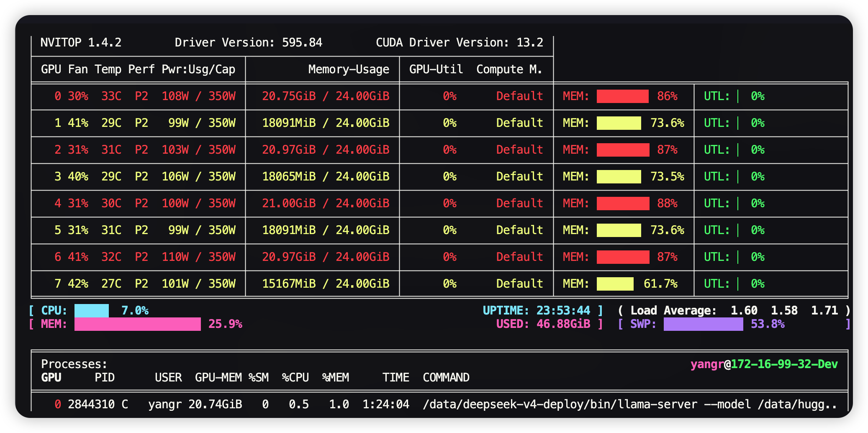This screenshot has height=433, width=868.
Task: Click the "108W" power draw of GPU 0
Action: point(175,96)
